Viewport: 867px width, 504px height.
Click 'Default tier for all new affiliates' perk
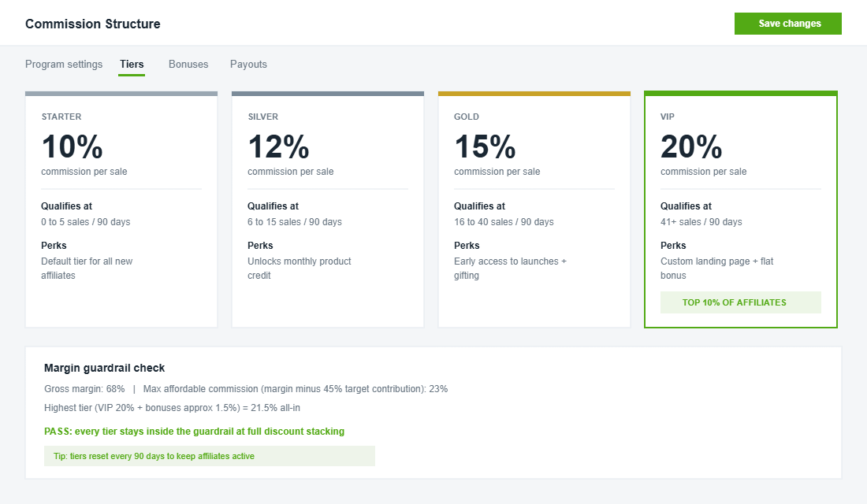click(x=87, y=268)
